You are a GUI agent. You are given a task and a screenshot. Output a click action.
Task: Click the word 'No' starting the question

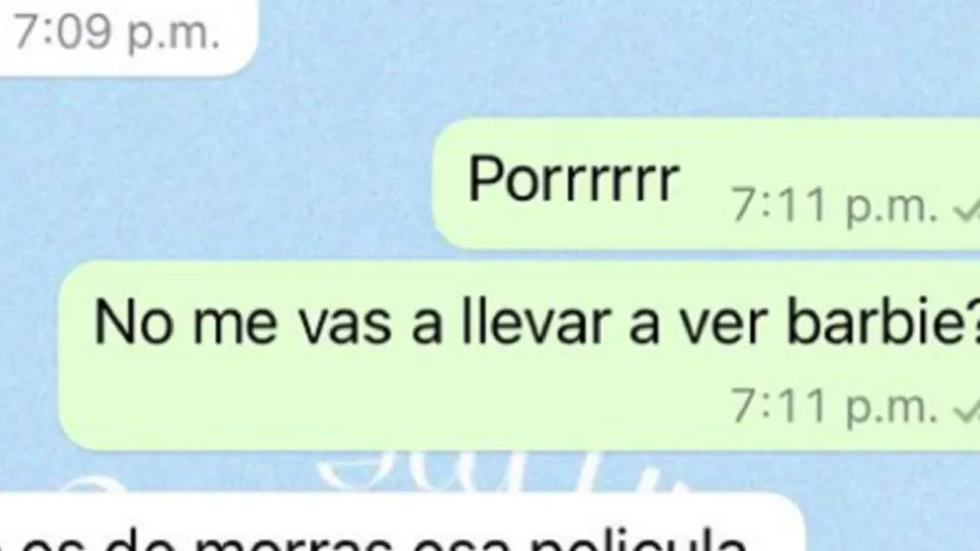[x=131, y=323]
